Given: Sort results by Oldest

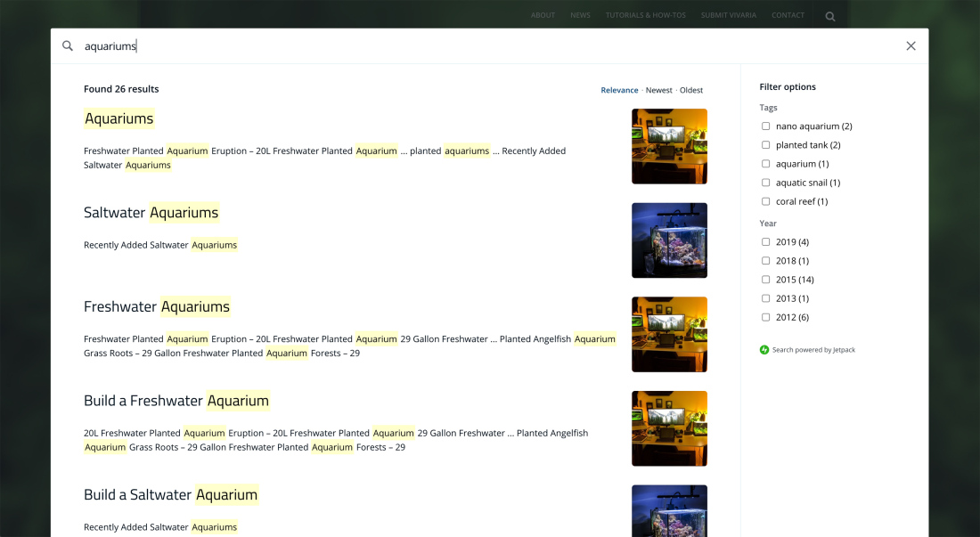Looking at the screenshot, I should tap(690, 90).
